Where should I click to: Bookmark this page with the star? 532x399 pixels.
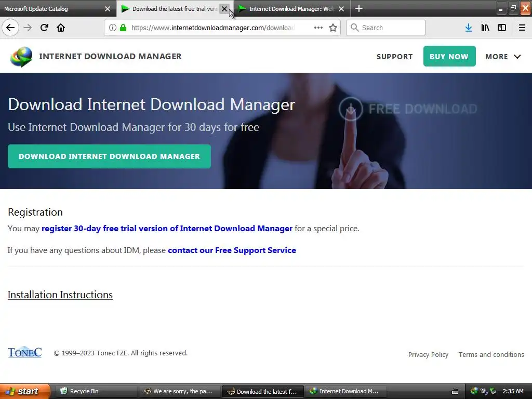[x=333, y=28]
